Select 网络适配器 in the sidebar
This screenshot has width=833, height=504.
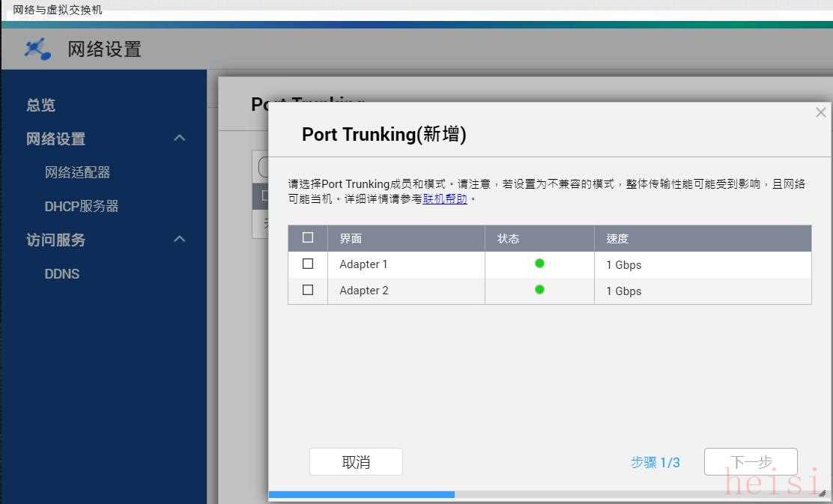coord(77,172)
